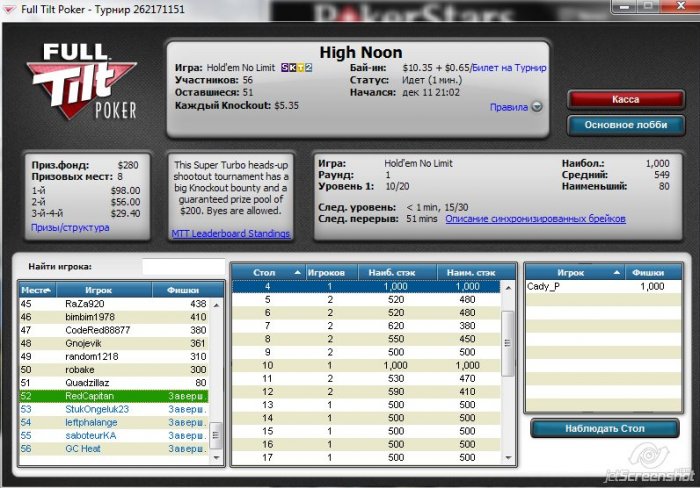Select table 15 row
Image resolution: width=700 pixels, height=488 pixels.
coord(366,431)
